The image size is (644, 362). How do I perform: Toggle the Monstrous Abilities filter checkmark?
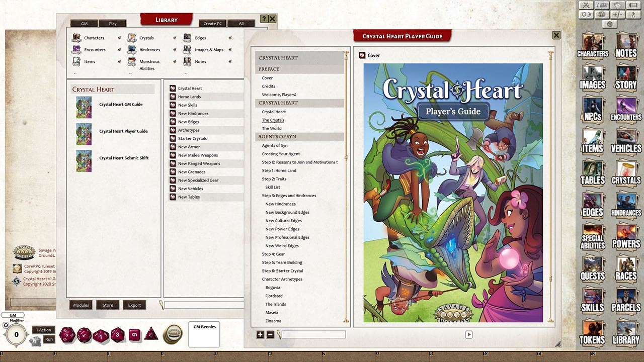pos(175,61)
